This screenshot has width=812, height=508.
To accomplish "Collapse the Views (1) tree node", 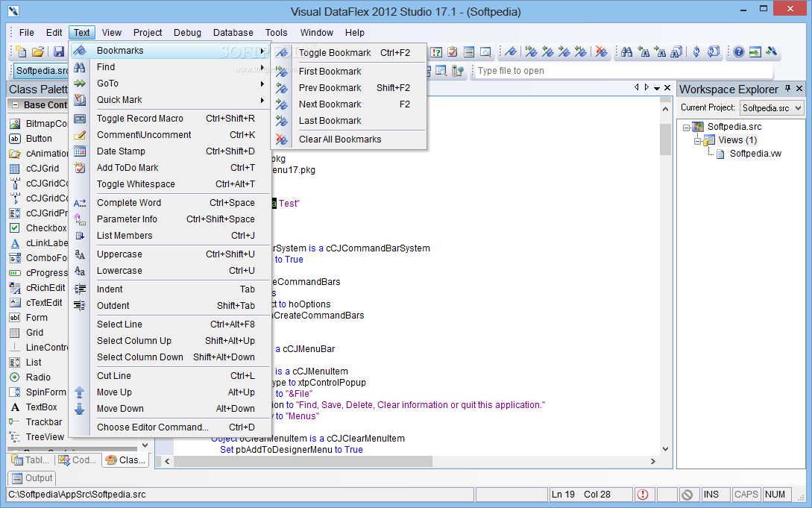I will [x=698, y=141].
